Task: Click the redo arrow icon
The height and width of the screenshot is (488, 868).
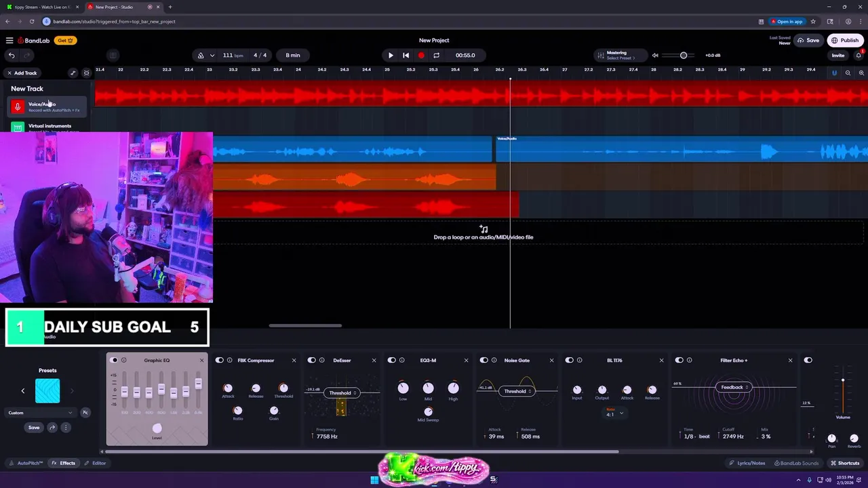Action: 27,56
